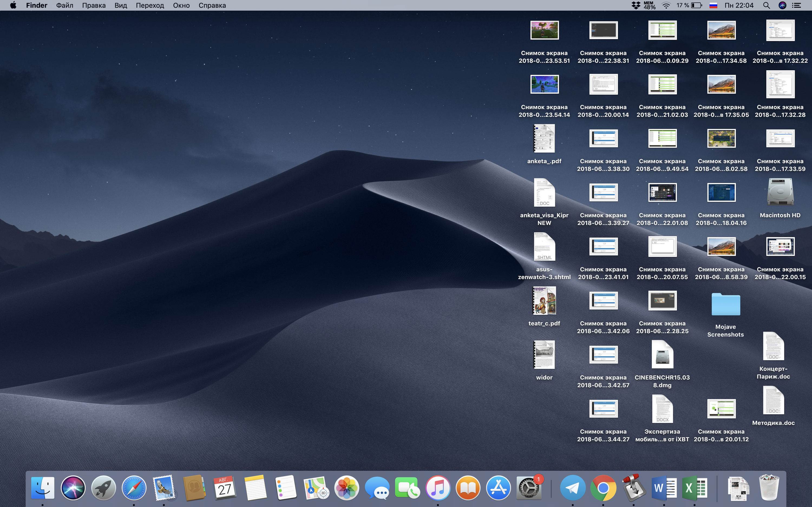
Task: Open the Russian flag input menu
Action: (x=713, y=5)
